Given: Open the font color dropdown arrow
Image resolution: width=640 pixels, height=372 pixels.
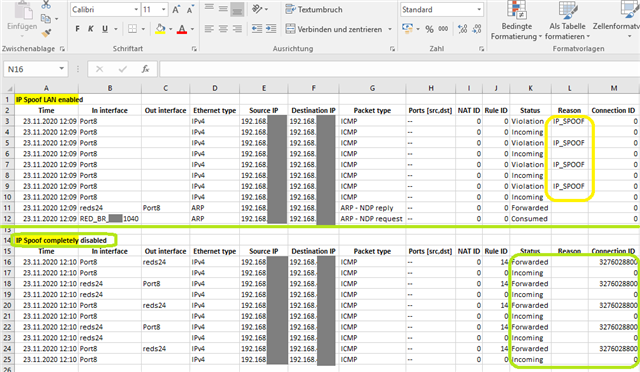Looking at the screenshot, I should (192, 29).
